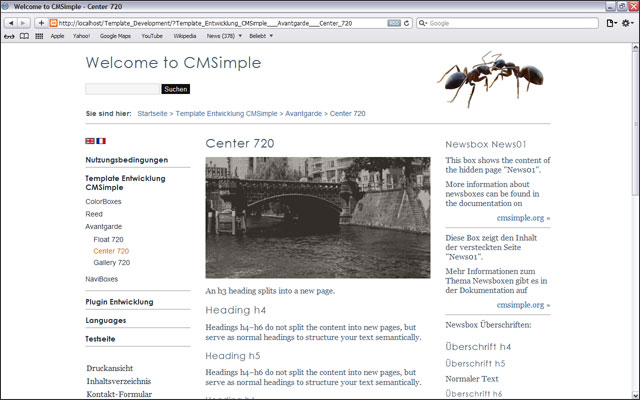Click the Welcome to CMSimple site title

173,63
